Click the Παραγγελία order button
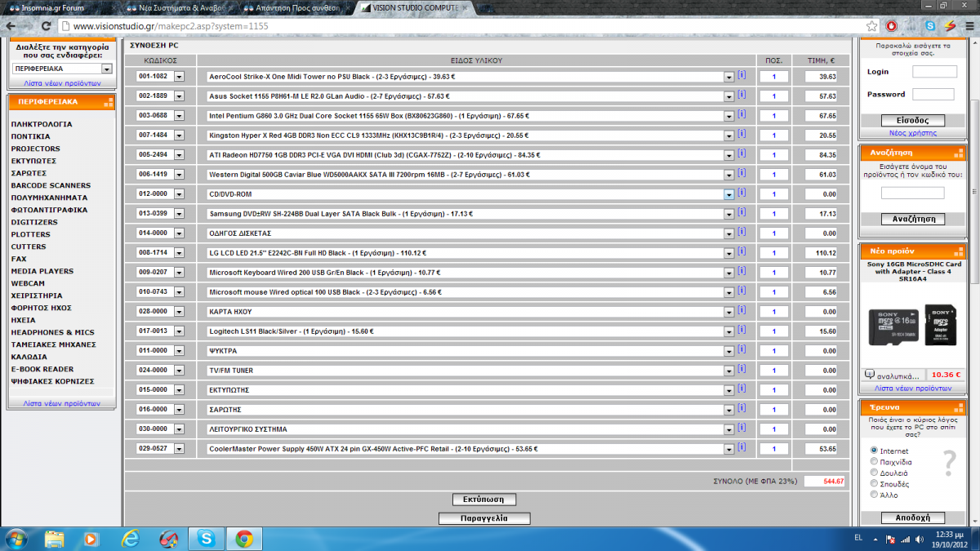 [x=484, y=518]
